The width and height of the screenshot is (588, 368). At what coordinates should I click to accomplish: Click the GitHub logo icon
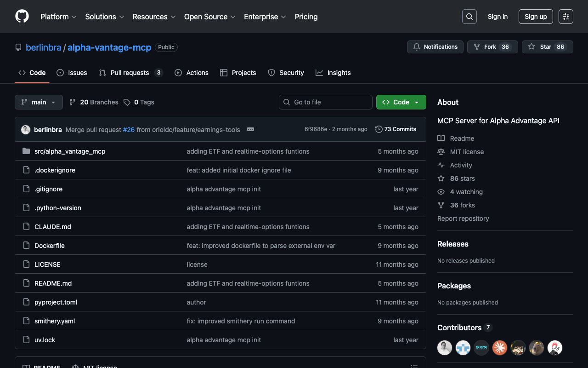(22, 17)
